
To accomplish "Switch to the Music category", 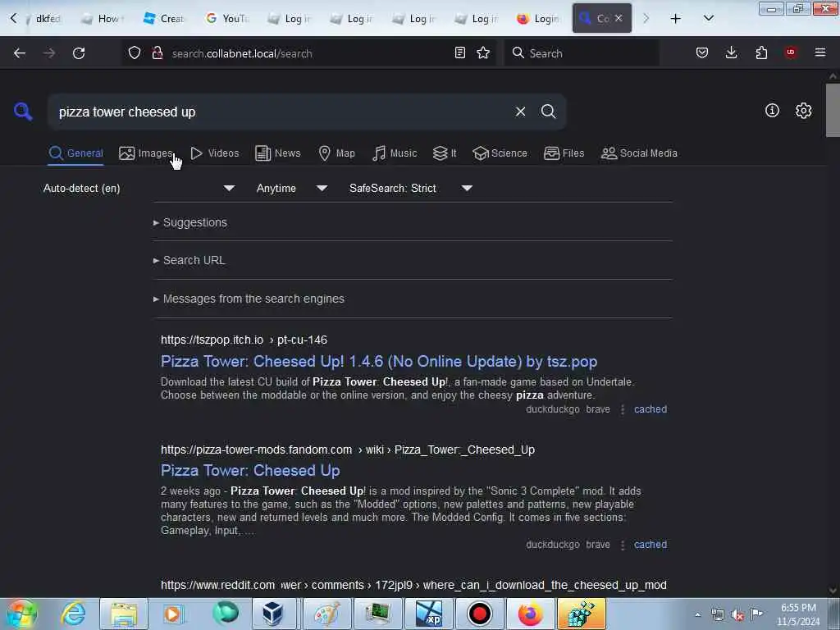I will click(x=395, y=153).
